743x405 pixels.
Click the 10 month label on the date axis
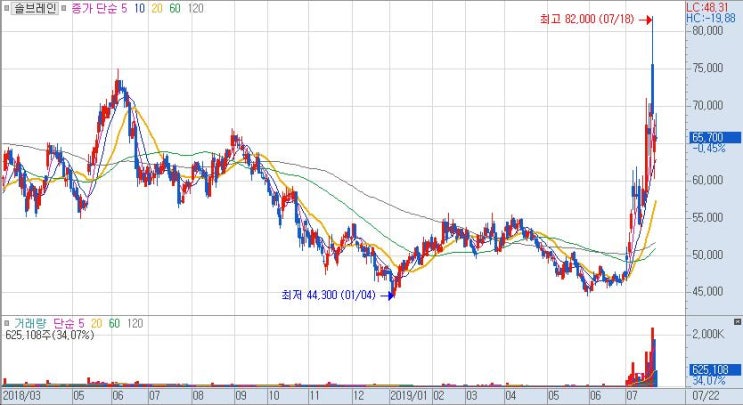click(x=274, y=395)
